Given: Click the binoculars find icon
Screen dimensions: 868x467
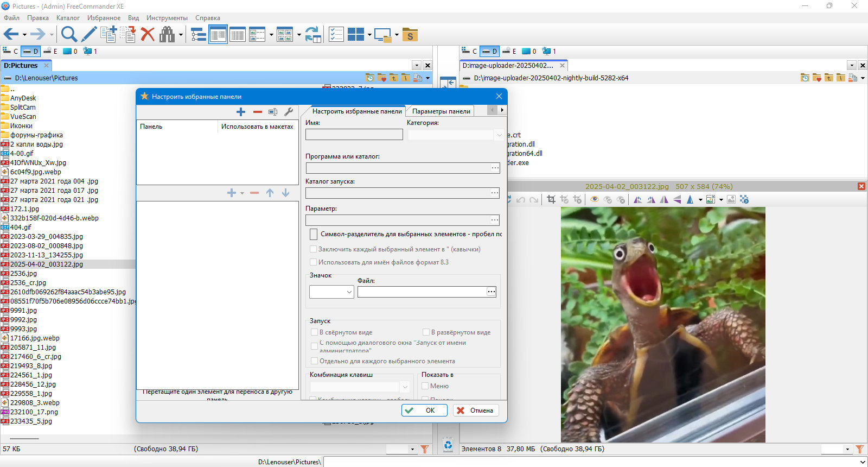Looking at the screenshot, I should point(167,35).
